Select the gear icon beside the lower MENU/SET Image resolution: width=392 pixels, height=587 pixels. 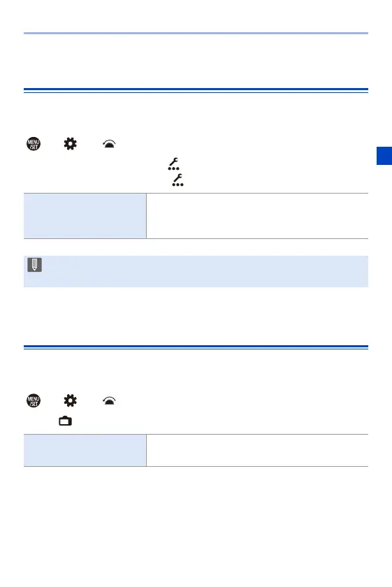71,400
